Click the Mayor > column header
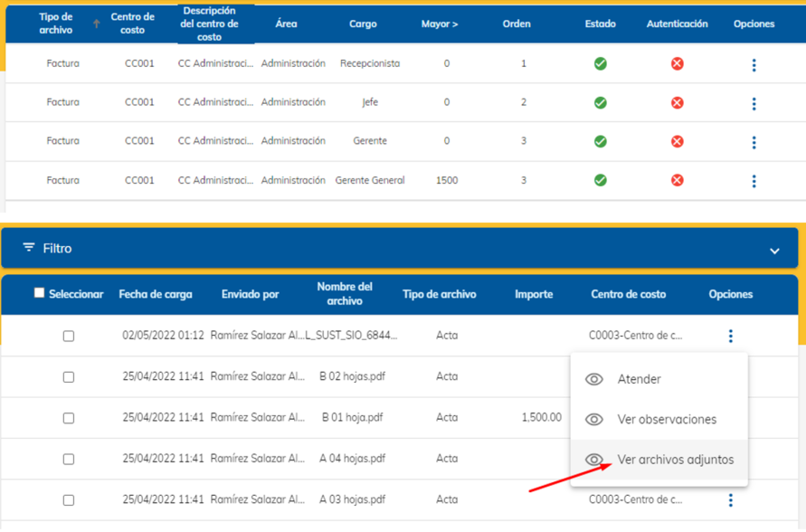Viewport: 806px width, 532px height. [440, 24]
